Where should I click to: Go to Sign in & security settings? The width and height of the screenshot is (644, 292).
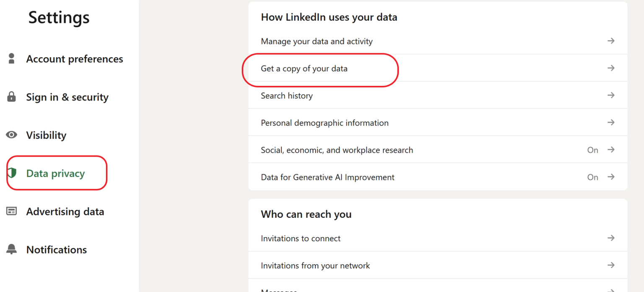pyautogui.click(x=67, y=97)
